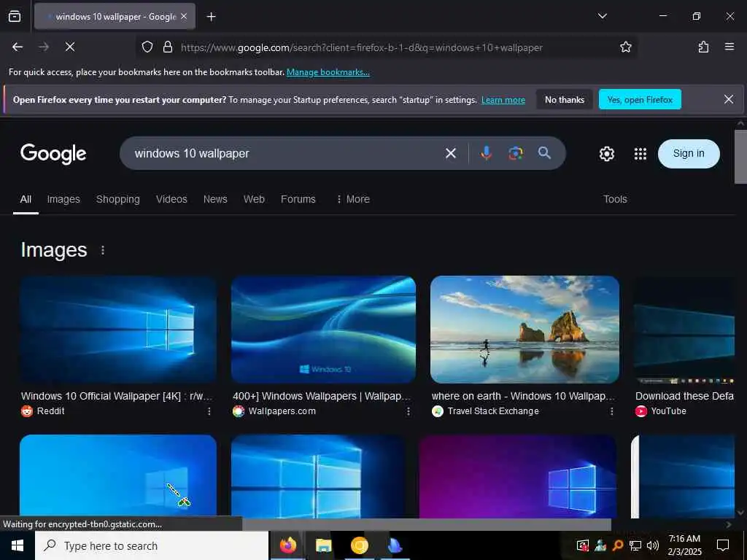
Task: Open Firefox extensions puzzle icon
Action: tap(703, 47)
